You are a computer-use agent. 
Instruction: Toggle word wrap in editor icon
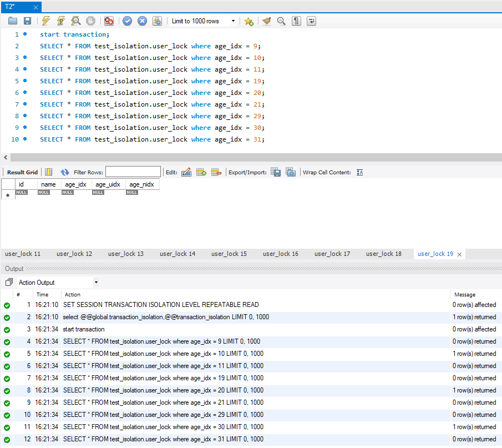coord(312,21)
